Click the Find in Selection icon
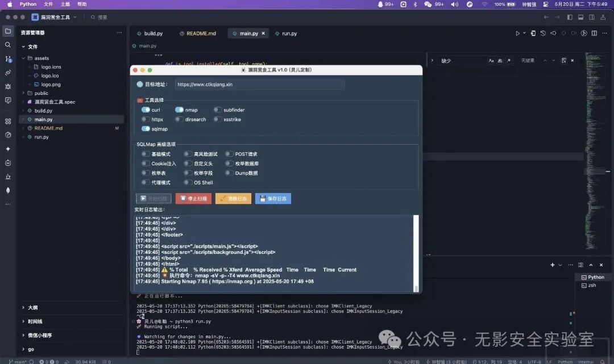Image resolution: width=614 pixels, height=364 pixels. [x=564, y=61]
